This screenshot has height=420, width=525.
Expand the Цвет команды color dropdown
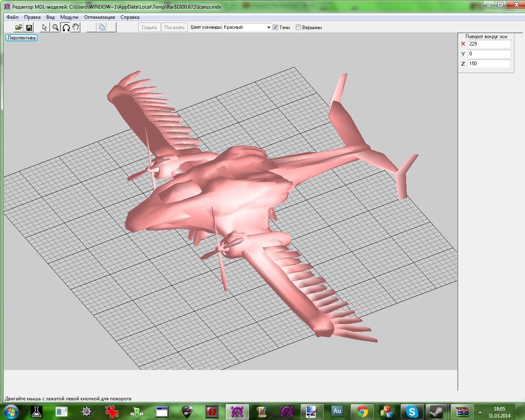pyautogui.click(x=269, y=27)
